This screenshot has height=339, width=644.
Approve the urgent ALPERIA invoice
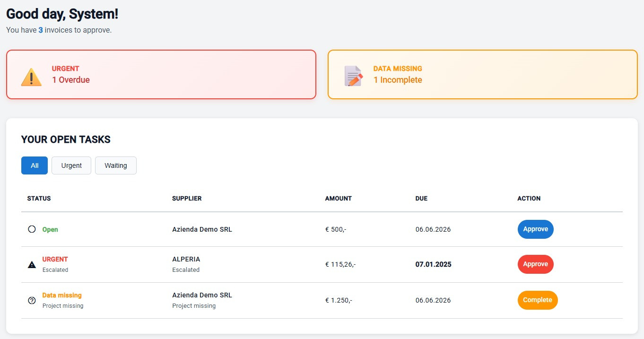tap(535, 264)
